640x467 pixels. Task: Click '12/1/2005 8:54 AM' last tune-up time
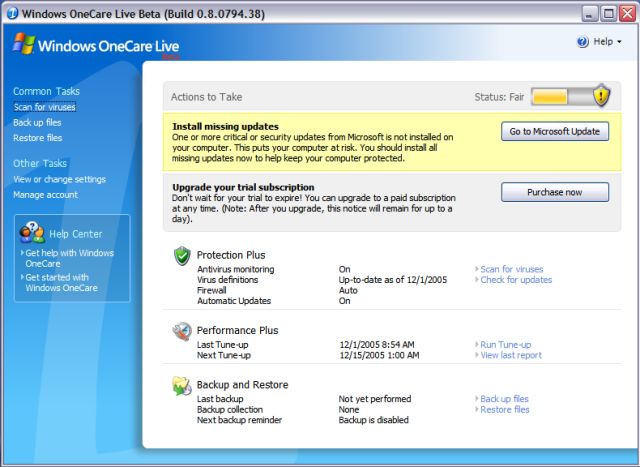(x=377, y=345)
